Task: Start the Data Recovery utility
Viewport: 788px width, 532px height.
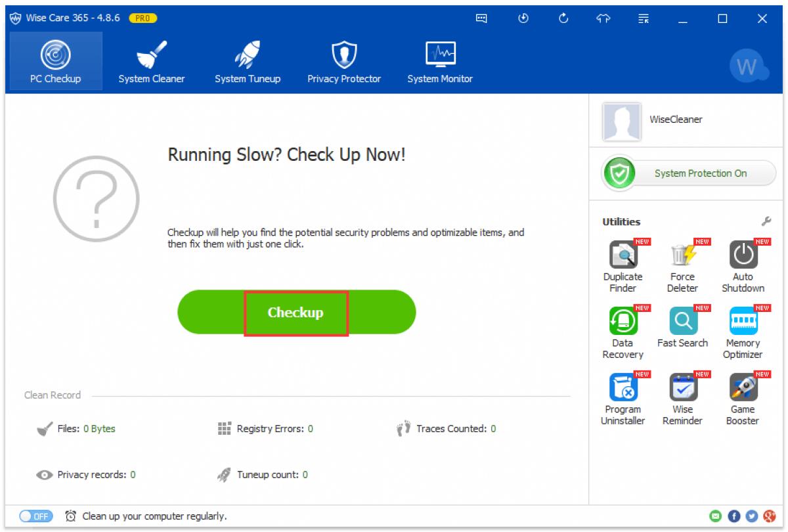Action: click(623, 323)
